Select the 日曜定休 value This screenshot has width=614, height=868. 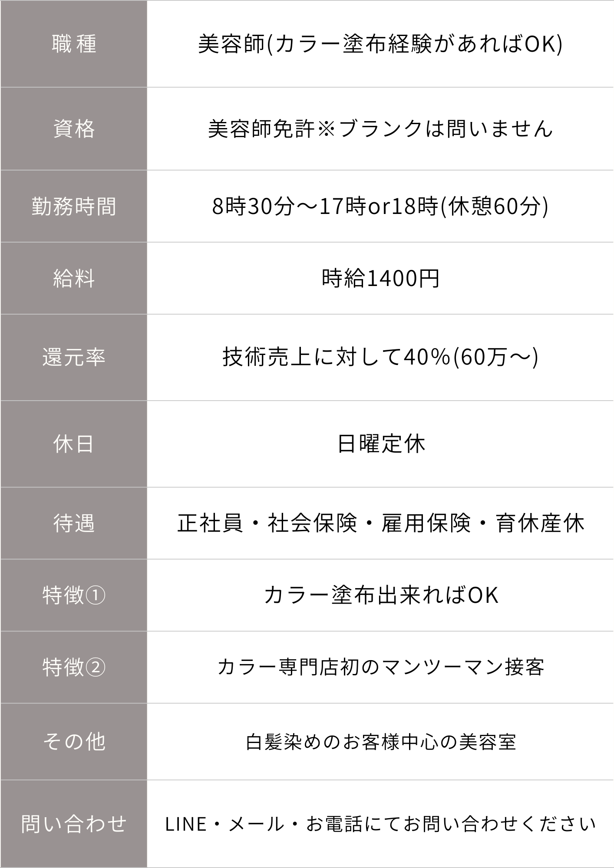381,444
